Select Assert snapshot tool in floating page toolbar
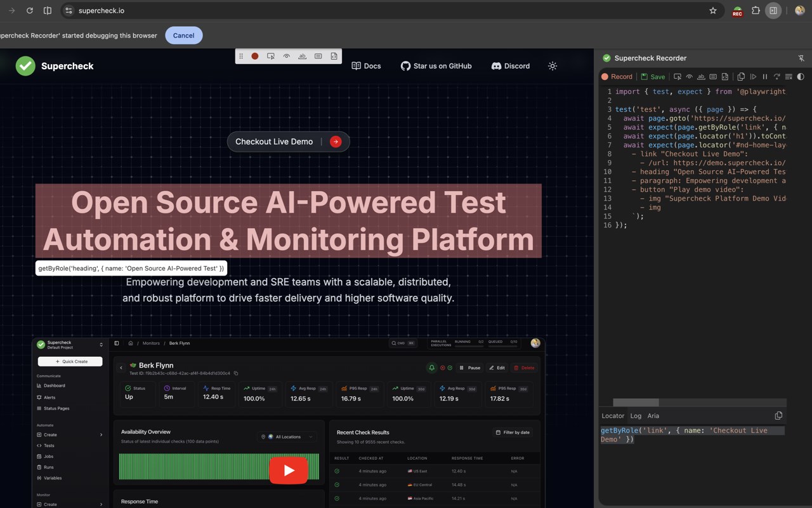The height and width of the screenshot is (508, 812). (x=334, y=57)
